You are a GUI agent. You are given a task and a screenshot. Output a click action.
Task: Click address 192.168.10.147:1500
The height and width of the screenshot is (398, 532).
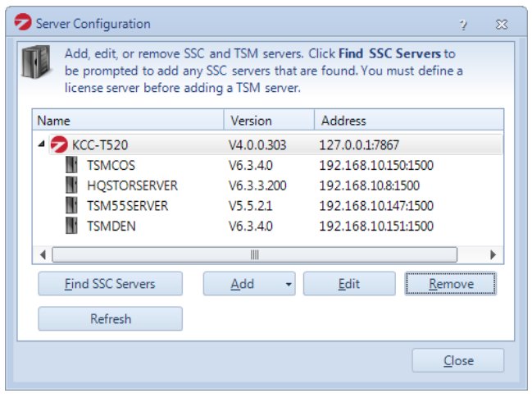[x=376, y=206]
